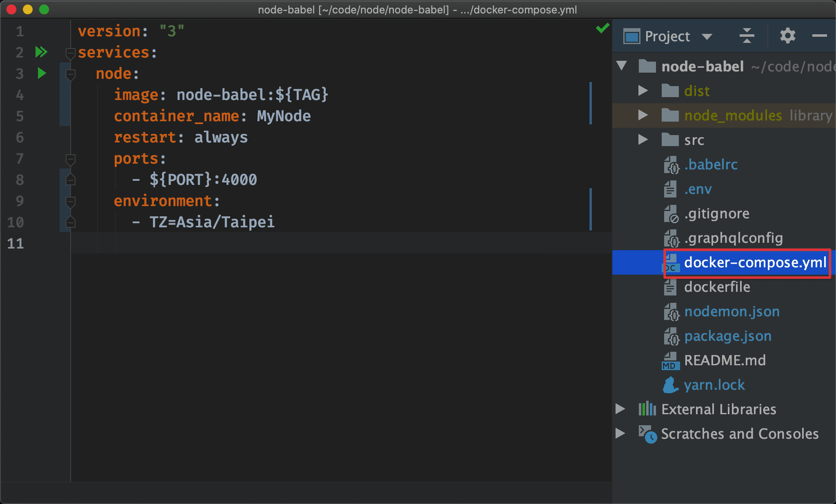Viewport: 836px width, 504px height.
Task: Click the image: node-babel:${TAG} line
Action: click(221, 95)
